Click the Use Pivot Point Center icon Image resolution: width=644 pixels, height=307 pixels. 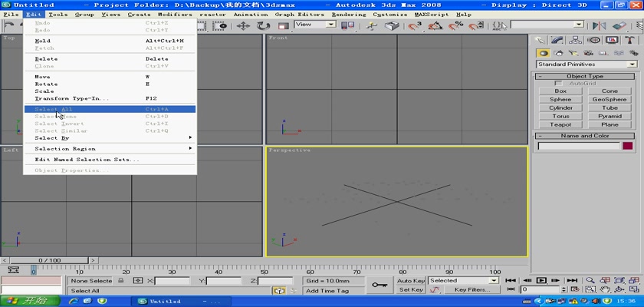click(x=348, y=26)
